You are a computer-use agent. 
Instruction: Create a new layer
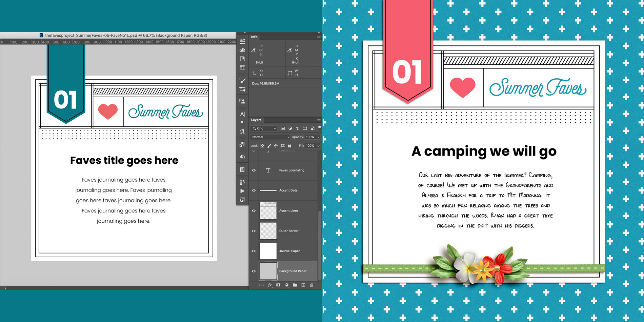pyautogui.click(x=303, y=285)
